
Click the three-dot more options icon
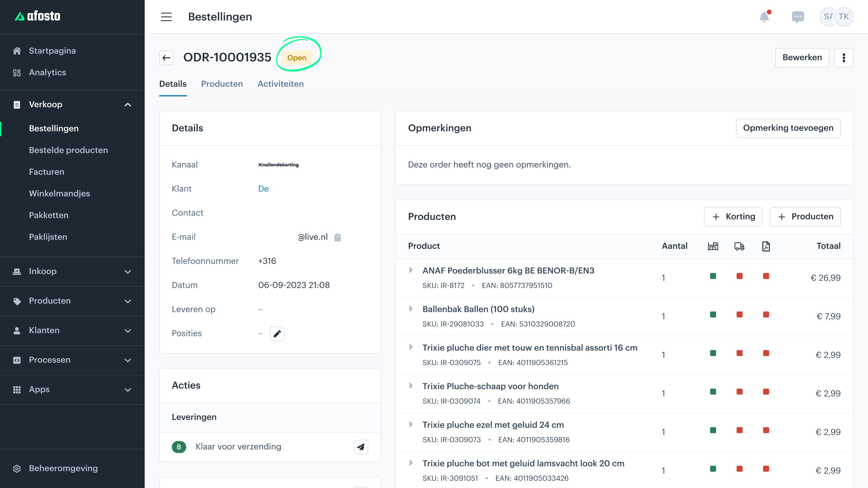point(844,57)
